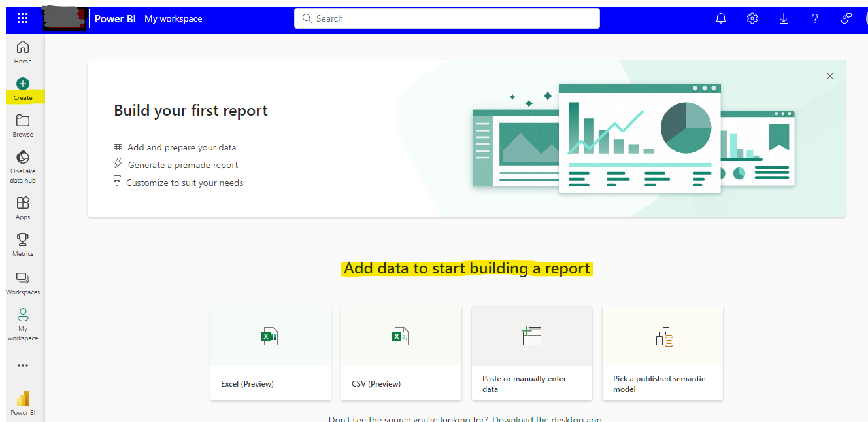The image size is (868, 422).
Task: Select the CSV (Preview) data source card
Action: click(x=401, y=353)
